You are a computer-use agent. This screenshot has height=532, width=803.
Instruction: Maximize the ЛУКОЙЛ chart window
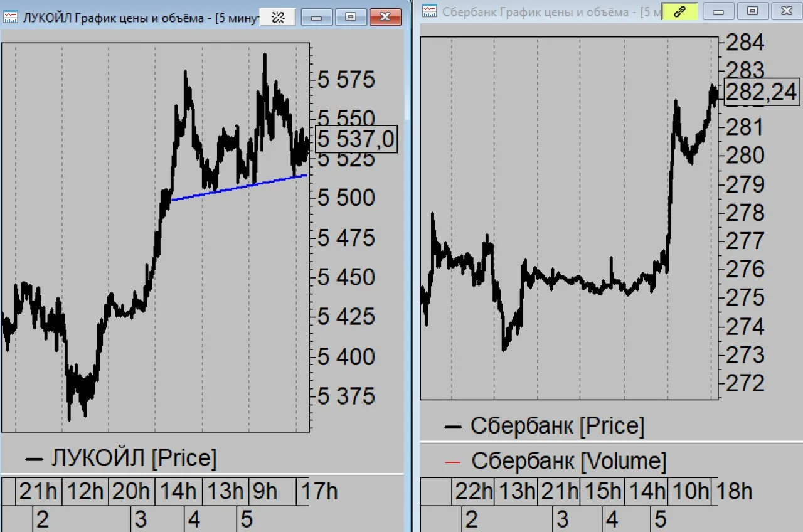351,18
